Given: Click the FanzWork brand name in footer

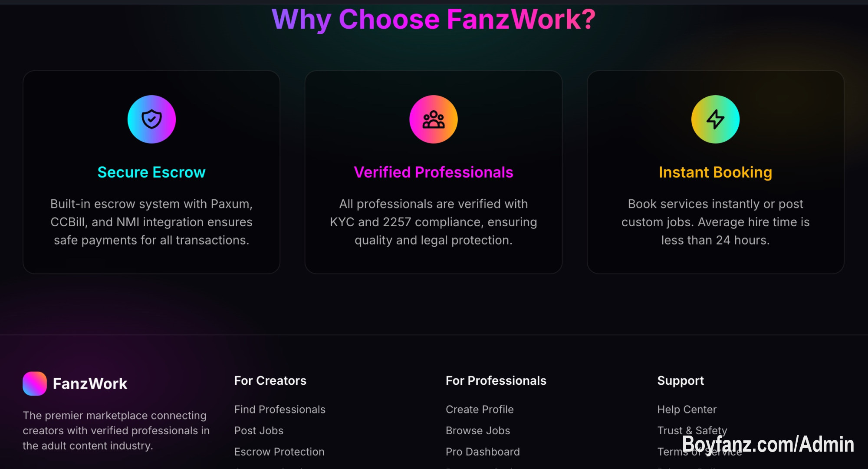Looking at the screenshot, I should coord(90,384).
